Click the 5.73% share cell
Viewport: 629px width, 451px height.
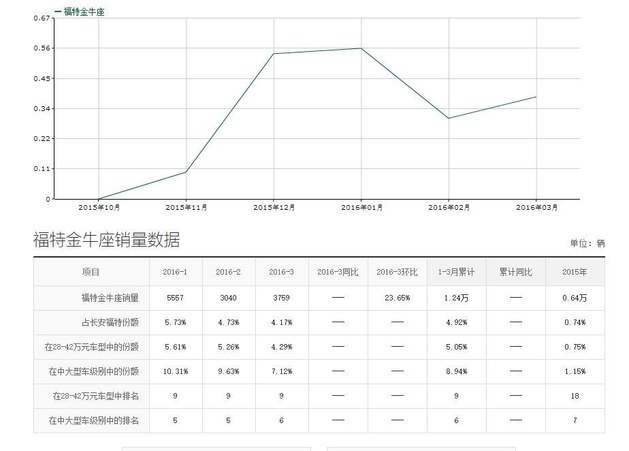tap(175, 322)
